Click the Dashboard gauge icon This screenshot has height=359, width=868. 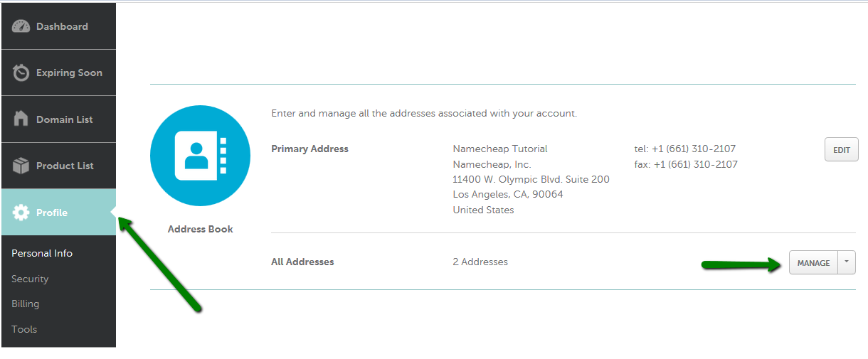coord(21,26)
